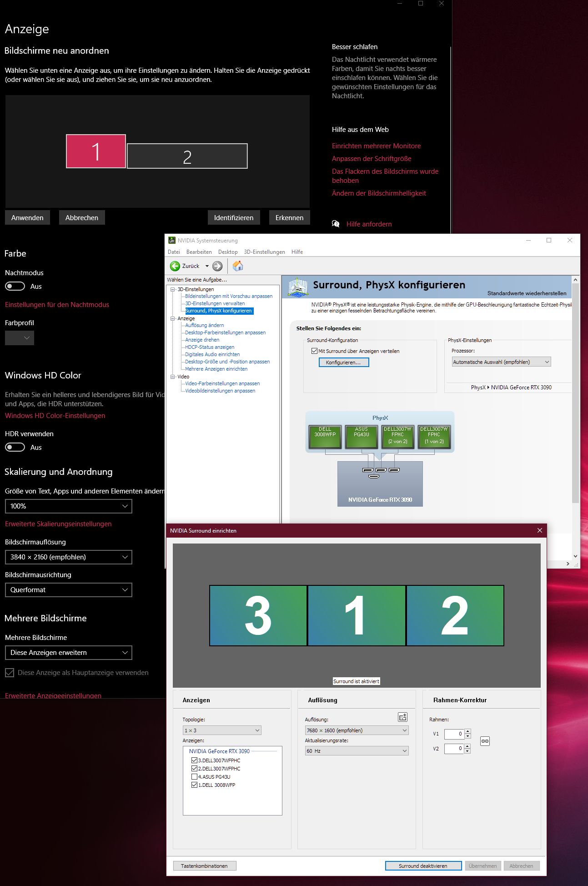Decrease the V2 bezel value stepper
Screen dimensions: 588x886
click(468, 751)
